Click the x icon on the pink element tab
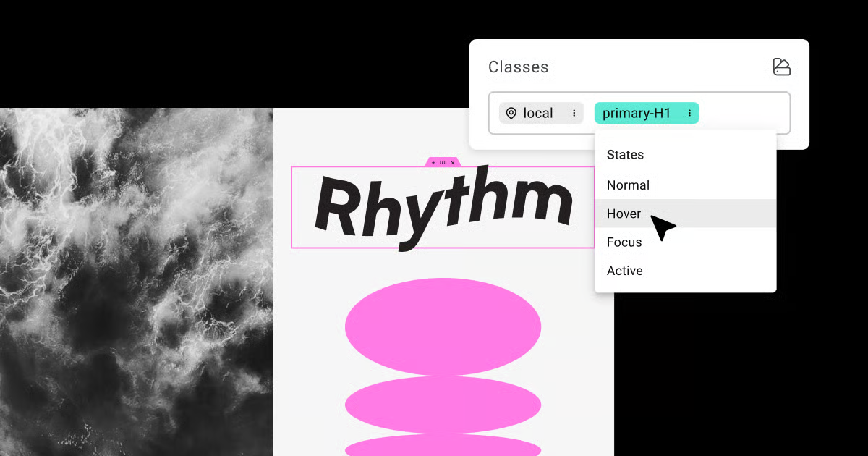 tap(453, 162)
